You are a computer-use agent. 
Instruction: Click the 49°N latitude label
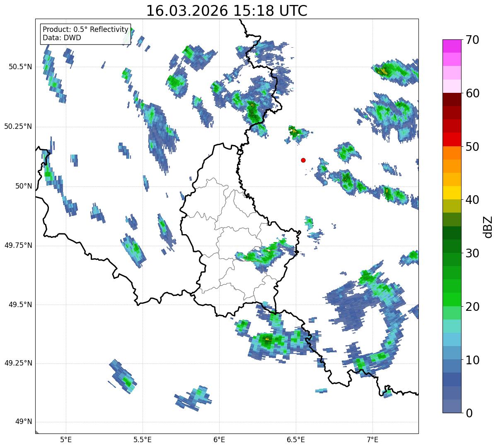(x=24, y=422)
